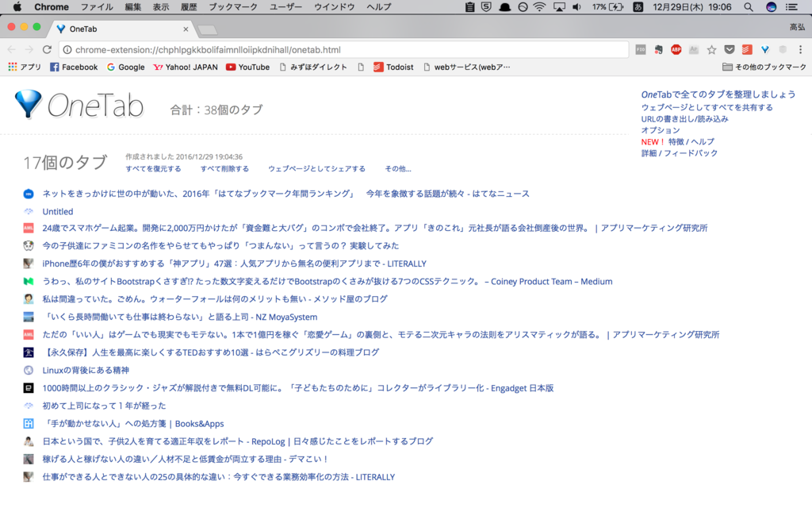Open the ファイル menu
Image resolution: width=812 pixels, height=508 pixels.
(97, 6)
